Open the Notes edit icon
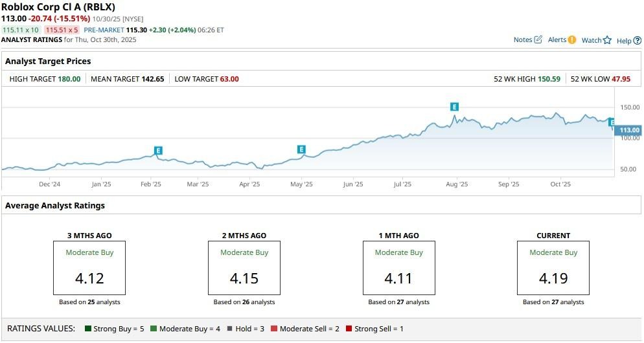This screenshot has width=644, height=343. coord(538,40)
